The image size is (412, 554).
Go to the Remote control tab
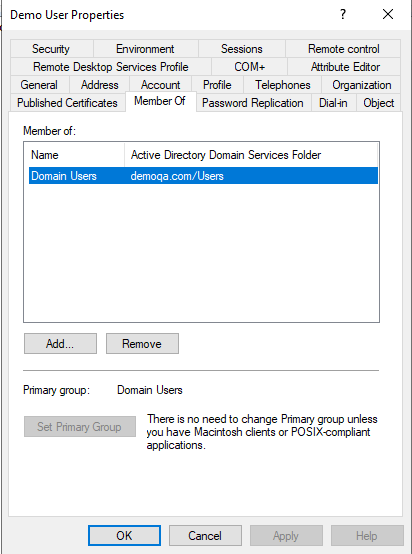tap(343, 49)
